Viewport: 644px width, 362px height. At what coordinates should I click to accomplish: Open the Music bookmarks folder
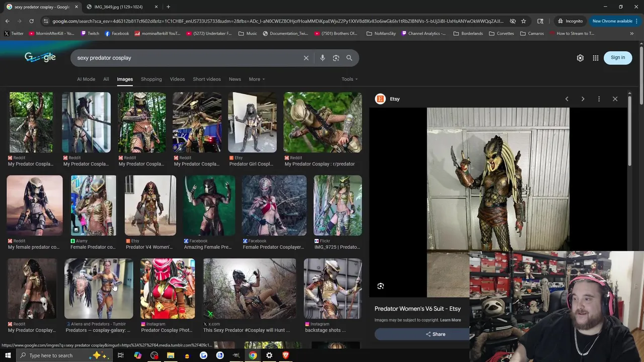(x=248, y=34)
